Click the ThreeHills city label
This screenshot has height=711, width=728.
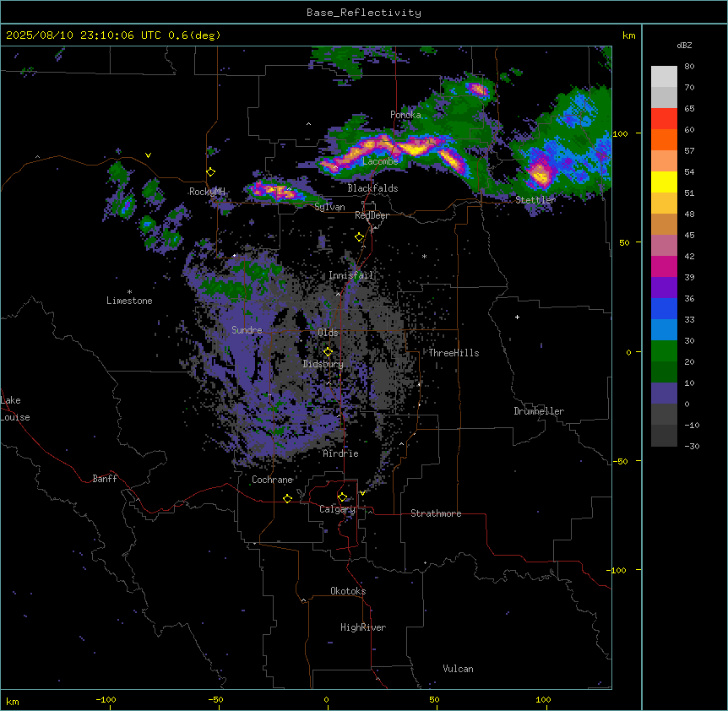coord(454,353)
